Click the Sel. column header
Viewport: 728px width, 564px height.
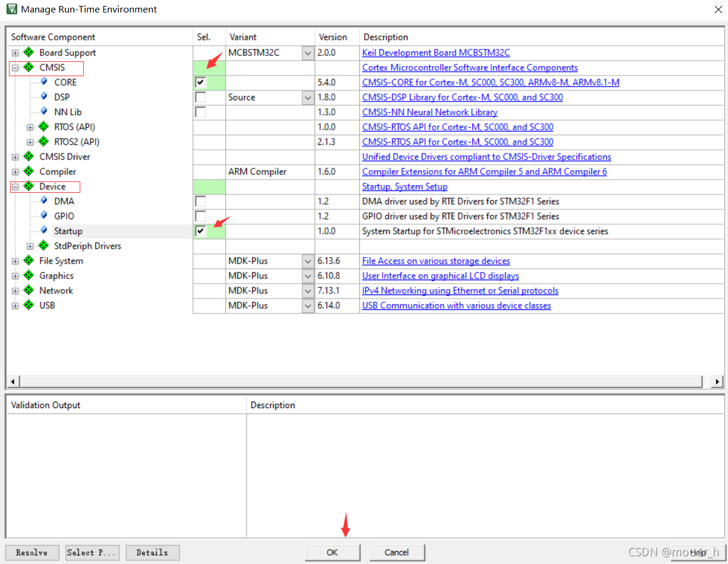[x=209, y=37]
